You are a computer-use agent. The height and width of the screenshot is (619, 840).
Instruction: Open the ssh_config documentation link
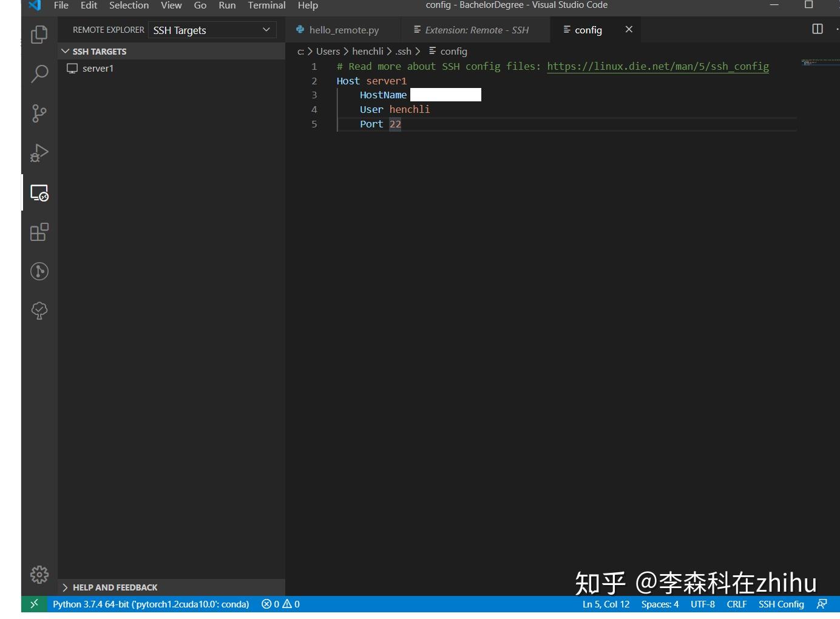[x=657, y=66]
